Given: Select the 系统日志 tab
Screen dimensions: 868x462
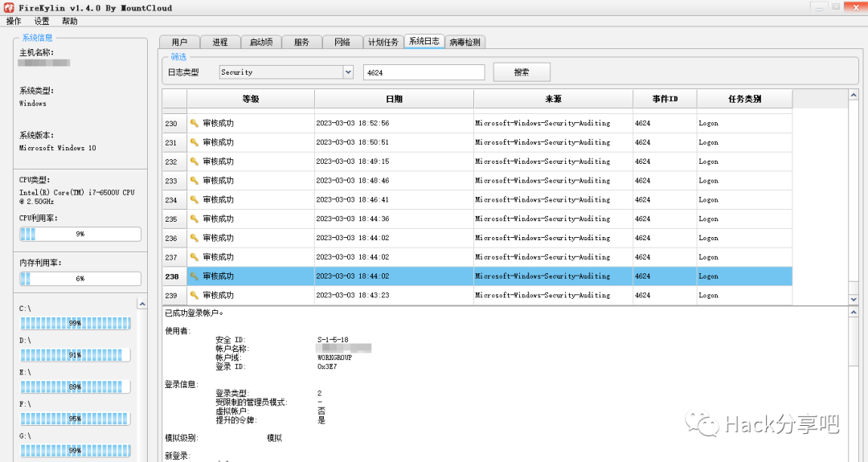Looking at the screenshot, I should point(424,41).
